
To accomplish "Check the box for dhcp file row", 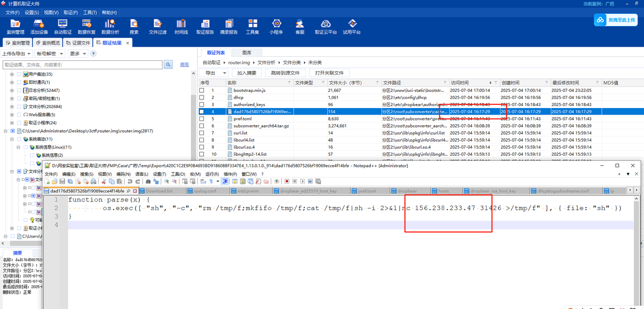I will click(202, 97).
